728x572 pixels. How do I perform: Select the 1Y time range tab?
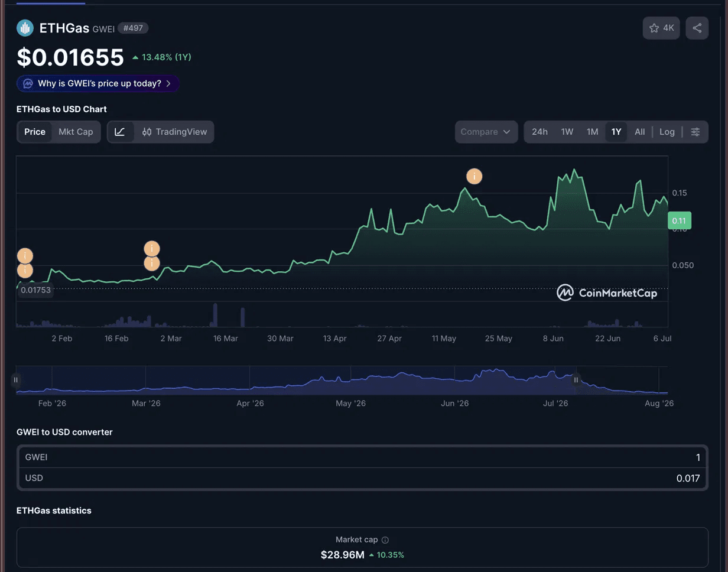(616, 132)
